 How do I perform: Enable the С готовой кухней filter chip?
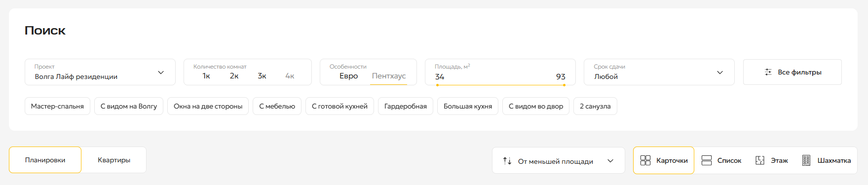(x=340, y=106)
